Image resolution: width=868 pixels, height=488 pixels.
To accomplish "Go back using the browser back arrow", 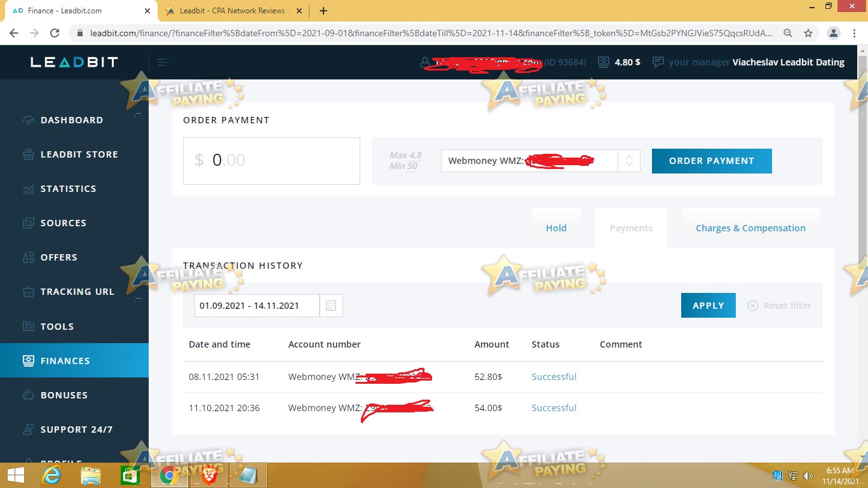I will (x=14, y=33).
